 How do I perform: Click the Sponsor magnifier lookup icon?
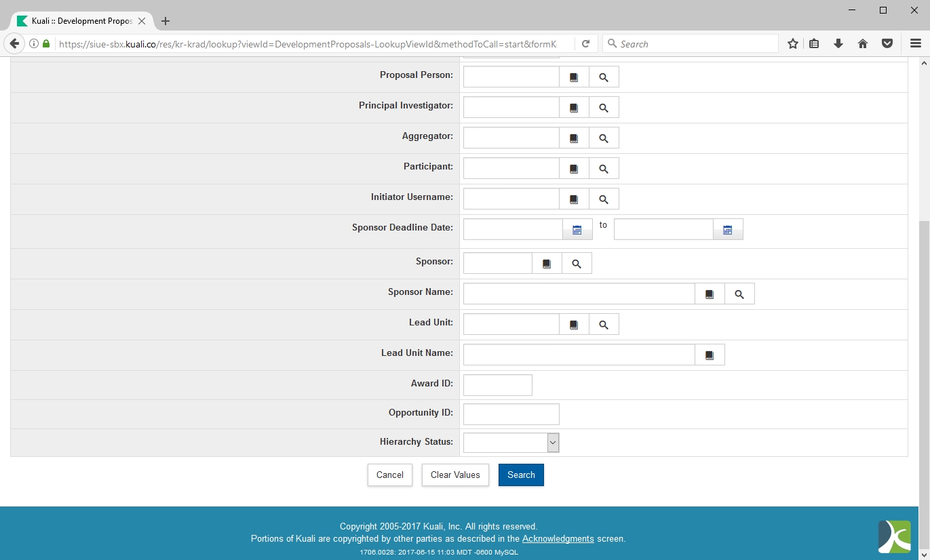coord(577,264)
